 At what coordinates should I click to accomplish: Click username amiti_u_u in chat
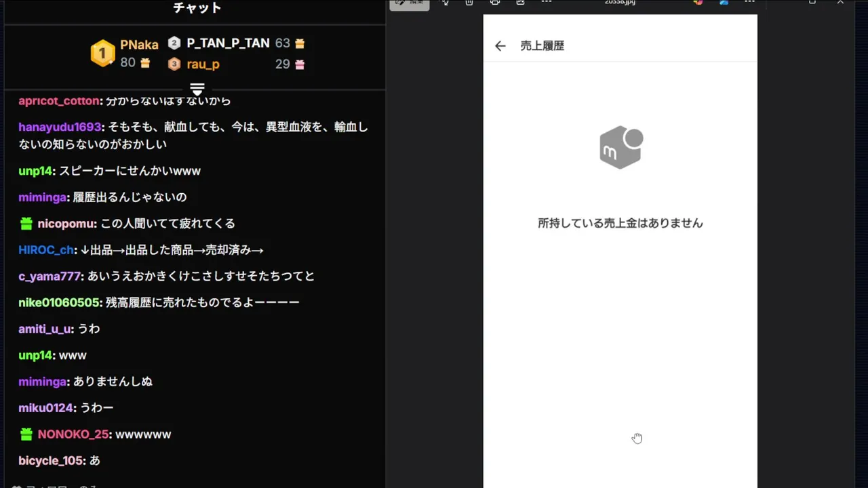(45, 329)
